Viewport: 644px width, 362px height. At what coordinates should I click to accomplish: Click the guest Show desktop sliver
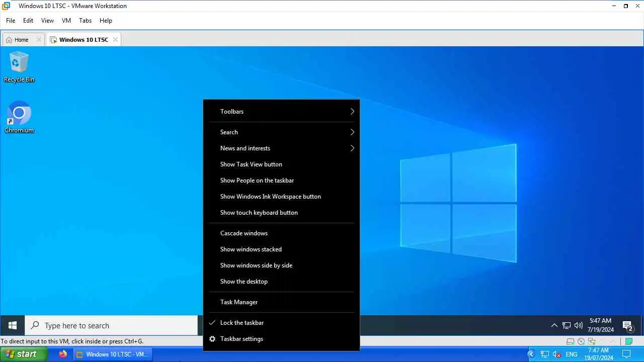(x=642, y=325)
